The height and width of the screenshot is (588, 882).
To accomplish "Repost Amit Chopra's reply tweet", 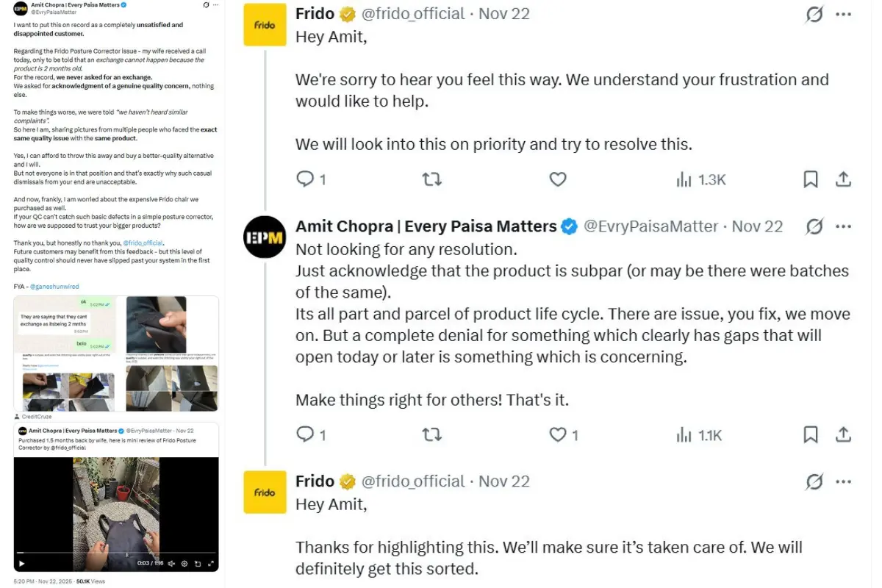I will (x=431, y=435).
